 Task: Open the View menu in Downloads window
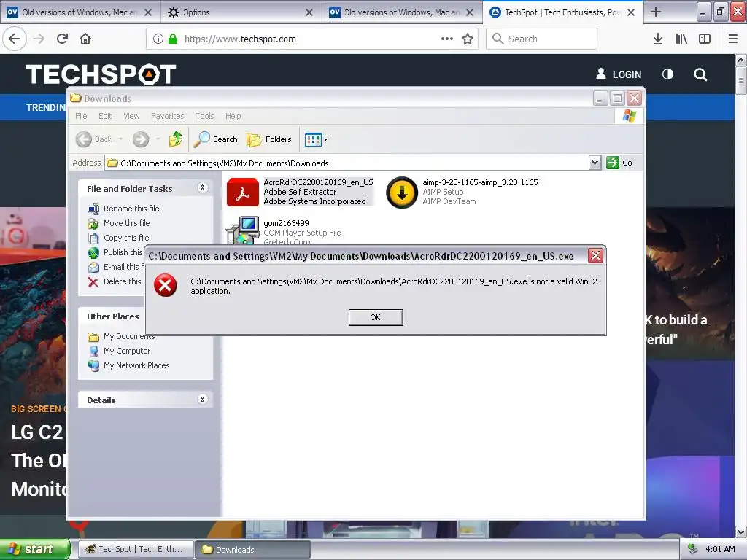[131, 116]
